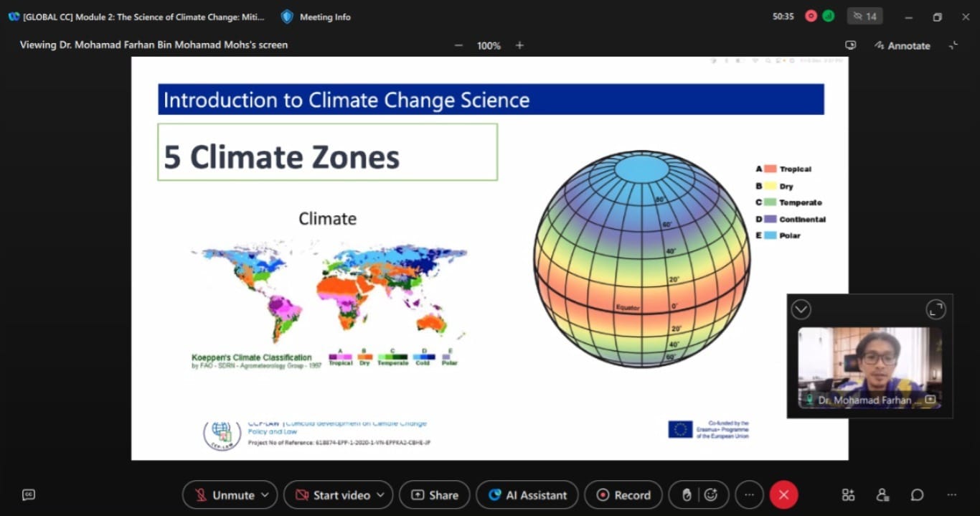Click the Share content button
The height and width of the screenshot is (516, 980).
pos(435,494)
